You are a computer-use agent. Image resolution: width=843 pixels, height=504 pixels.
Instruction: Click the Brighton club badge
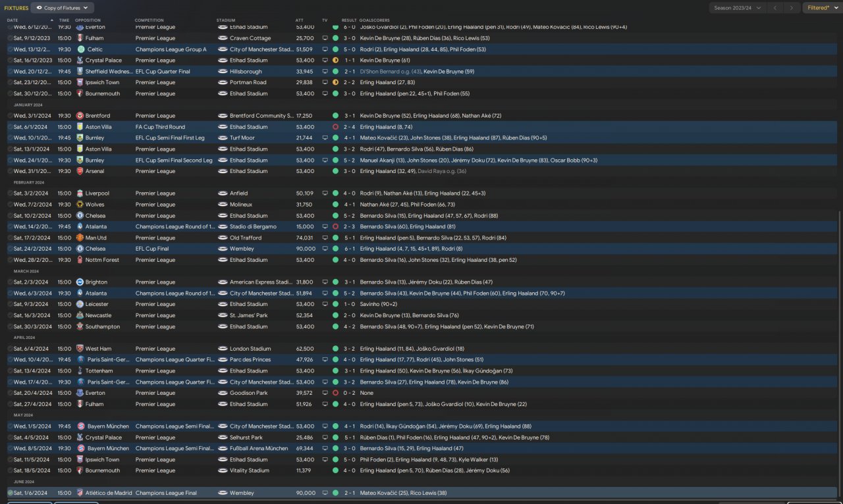click(x=80, y=282)
